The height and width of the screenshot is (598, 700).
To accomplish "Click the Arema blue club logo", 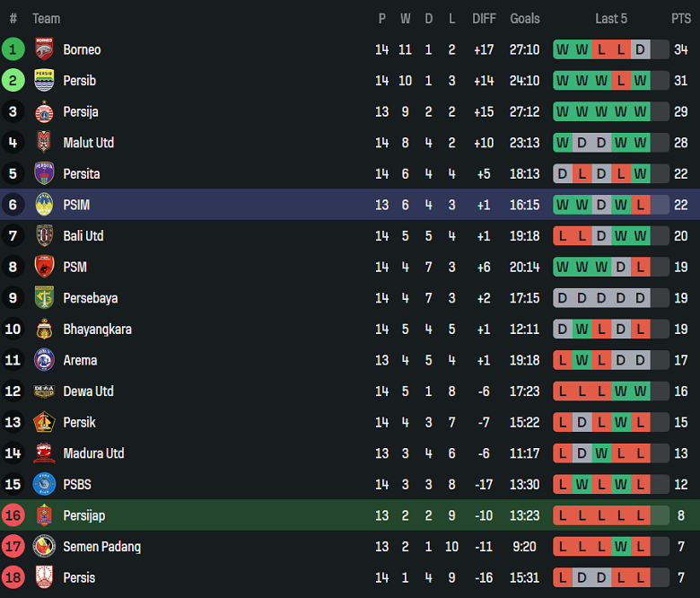I will click(x=44, y=360).
